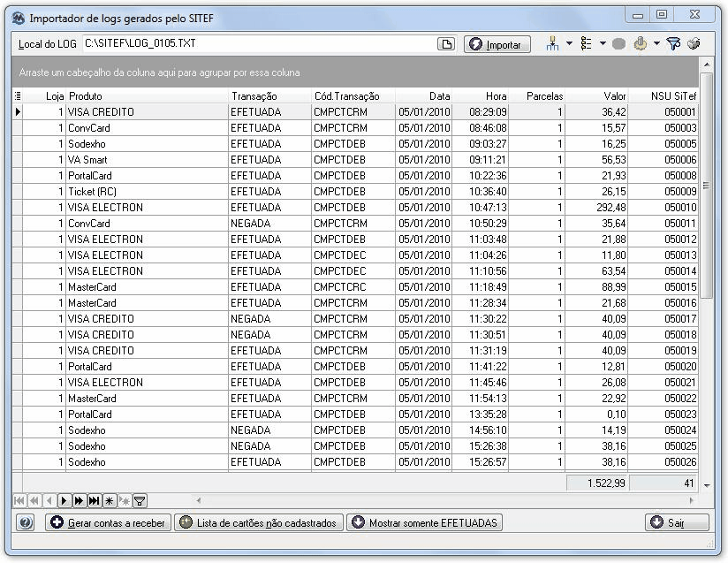Click the value 292,48 cell
The width and height of the screenshot is (728, 563).
[596, 207]
